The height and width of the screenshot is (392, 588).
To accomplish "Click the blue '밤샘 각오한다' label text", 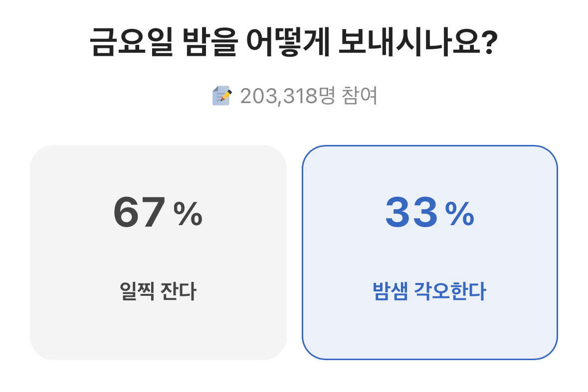I will coord(429,292).
